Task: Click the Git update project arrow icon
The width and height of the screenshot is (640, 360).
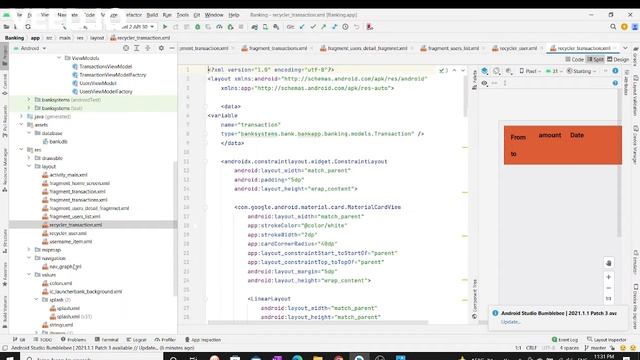Action: [x=302, y=27]
